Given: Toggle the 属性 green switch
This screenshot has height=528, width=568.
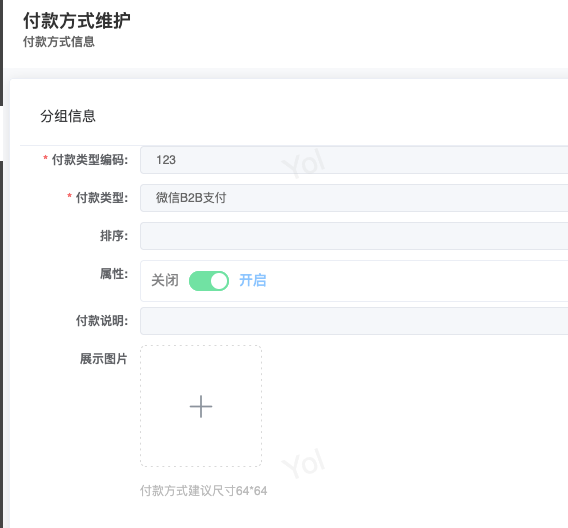Looking at the screenshot, I should [x=209, y=281].
